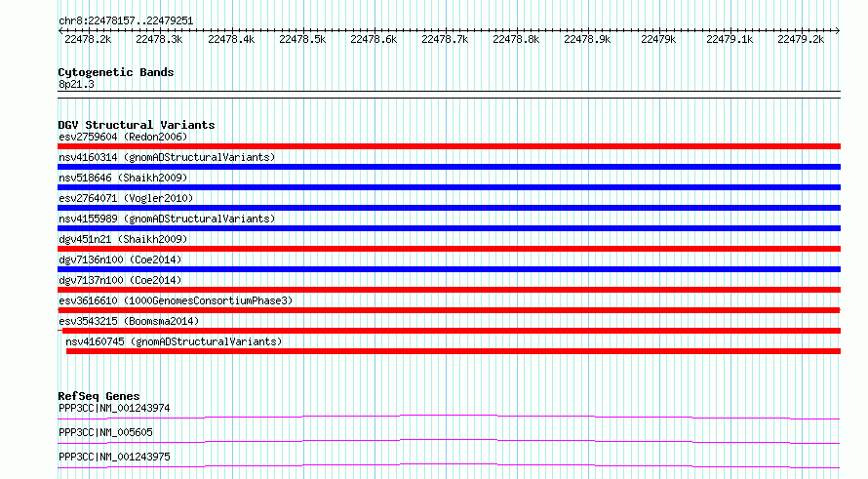Open the PPP3CC|NM_005605 transcript
This screenshot has width=868, height=479.
click(105, 432)
